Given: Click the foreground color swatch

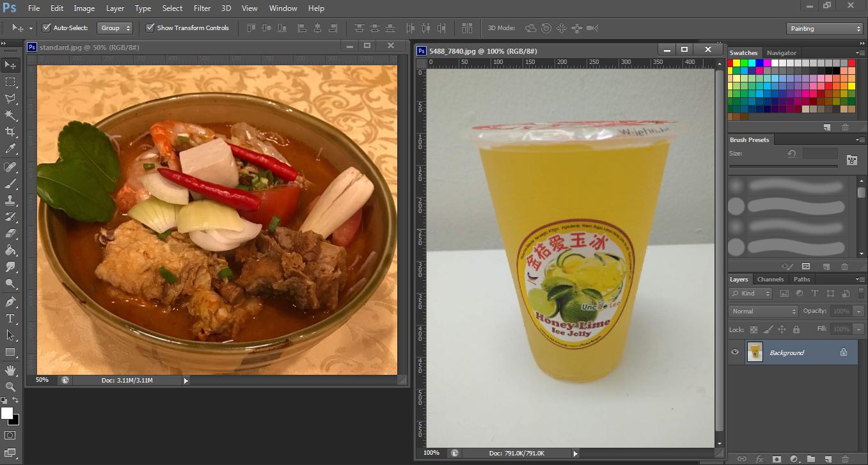Looking at the screenshot, I should (x=7, y=413).
